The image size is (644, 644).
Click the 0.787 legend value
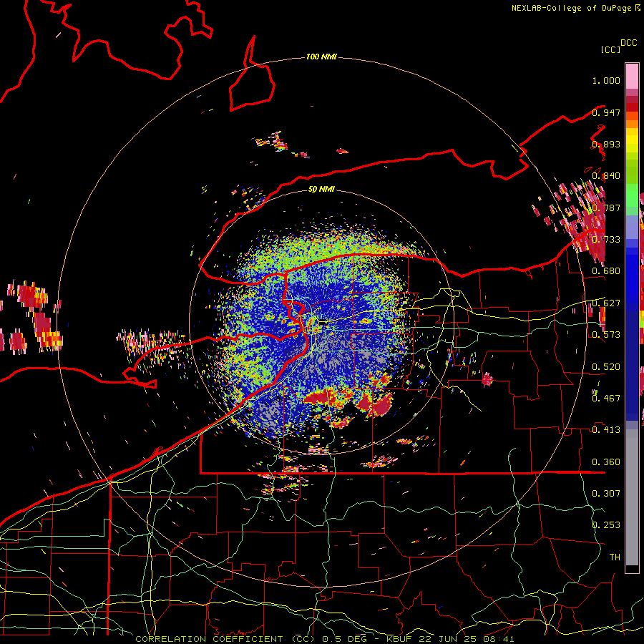[x=606, y=208]
